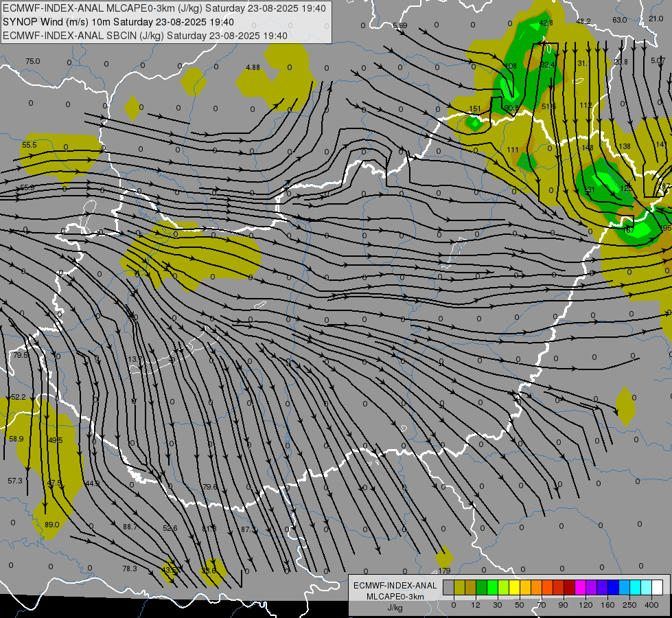Click the MLCAPE0-3km title line
The height and width of the screenshot is (618, 672).
(x=164, y=8)
